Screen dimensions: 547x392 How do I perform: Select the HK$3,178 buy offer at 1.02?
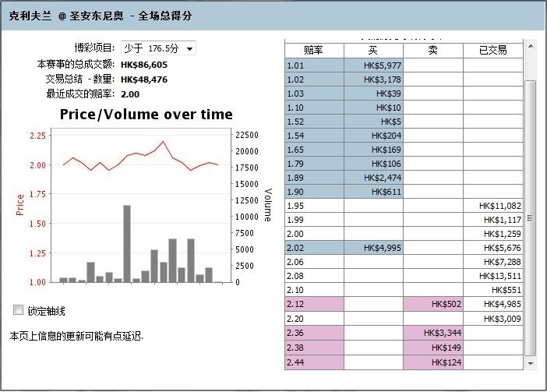tap(374, 79)
